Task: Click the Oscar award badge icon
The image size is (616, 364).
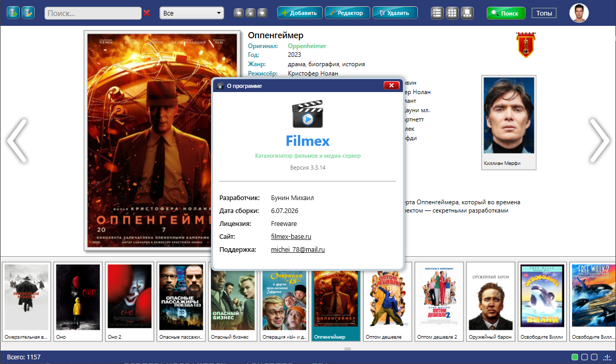Action: pos(525,45)
